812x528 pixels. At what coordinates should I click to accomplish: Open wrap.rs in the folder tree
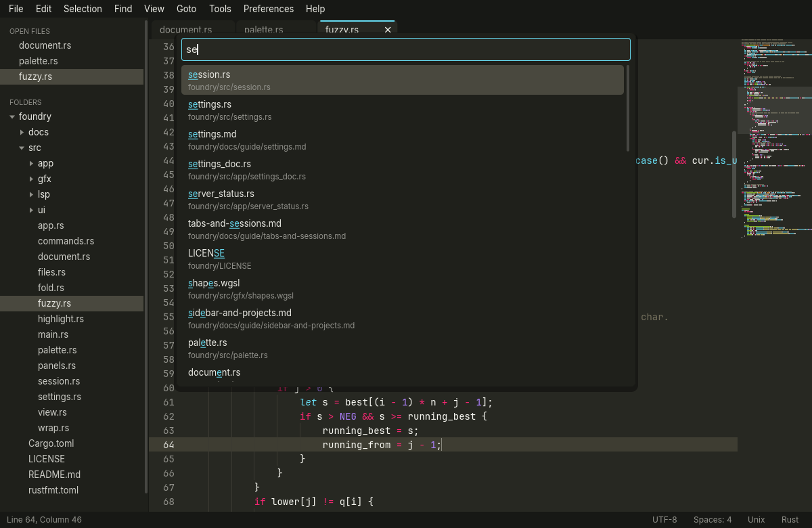(72, 428)
